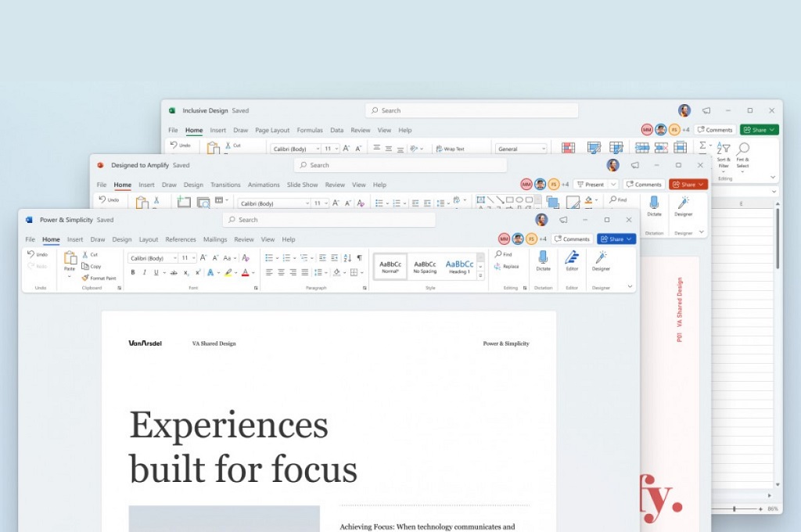Toggle Wrap Text in Excel ribbon
Screen dimensions: 801x532
pyautogui.click(x=450, y=149)
